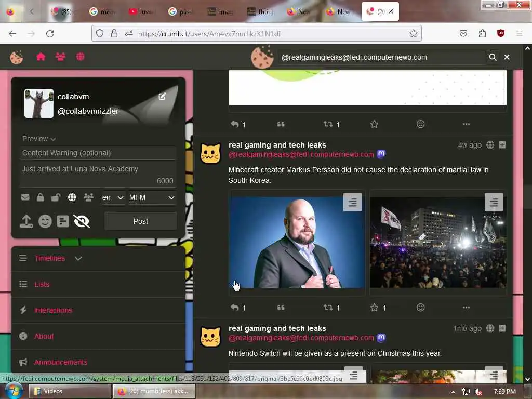Open Interactions in the sidebar
This screenshot has height=399, width=532.
pyautogui.click(x=54, y=310)
